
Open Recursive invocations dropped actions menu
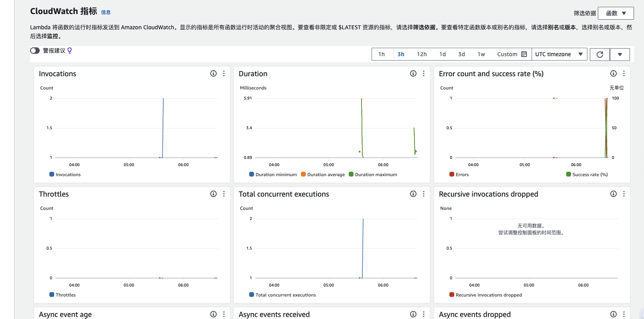tap(624, 194)
